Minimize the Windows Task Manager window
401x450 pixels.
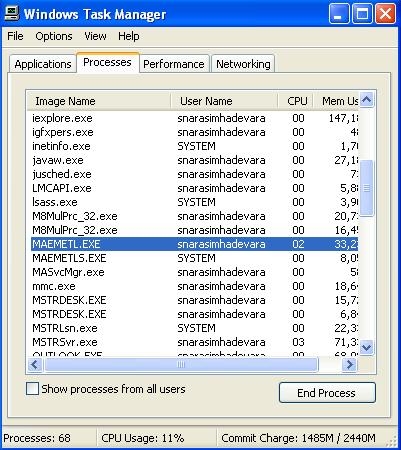pos(339,14)
